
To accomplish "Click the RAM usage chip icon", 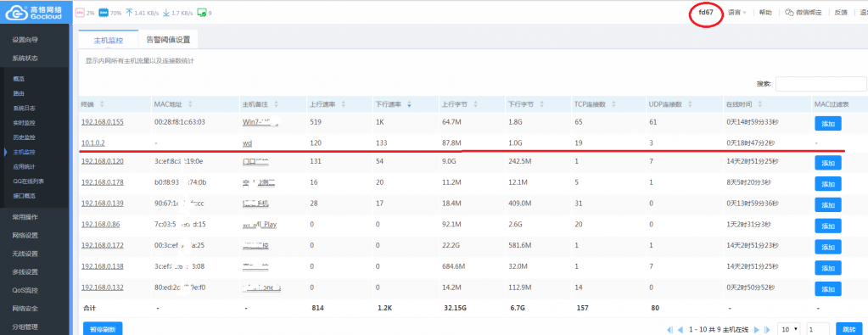I will click(103, 12).
